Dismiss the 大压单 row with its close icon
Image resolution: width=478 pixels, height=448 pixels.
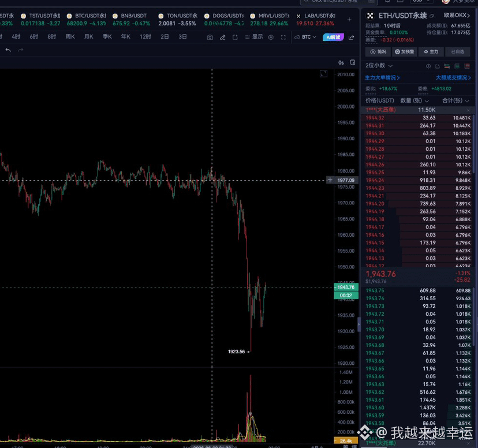468,110
